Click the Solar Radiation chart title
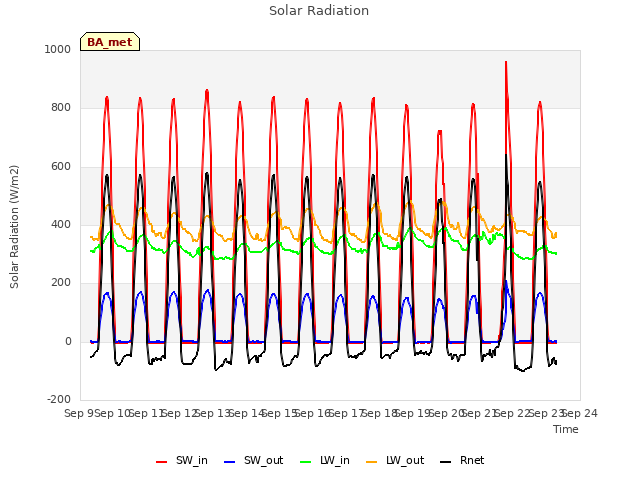The width and height of the screenshot is (640, 480). [319, 11]
